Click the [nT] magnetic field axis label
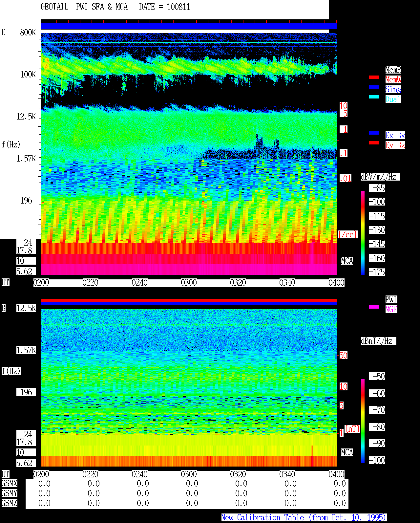 [352, 429]
